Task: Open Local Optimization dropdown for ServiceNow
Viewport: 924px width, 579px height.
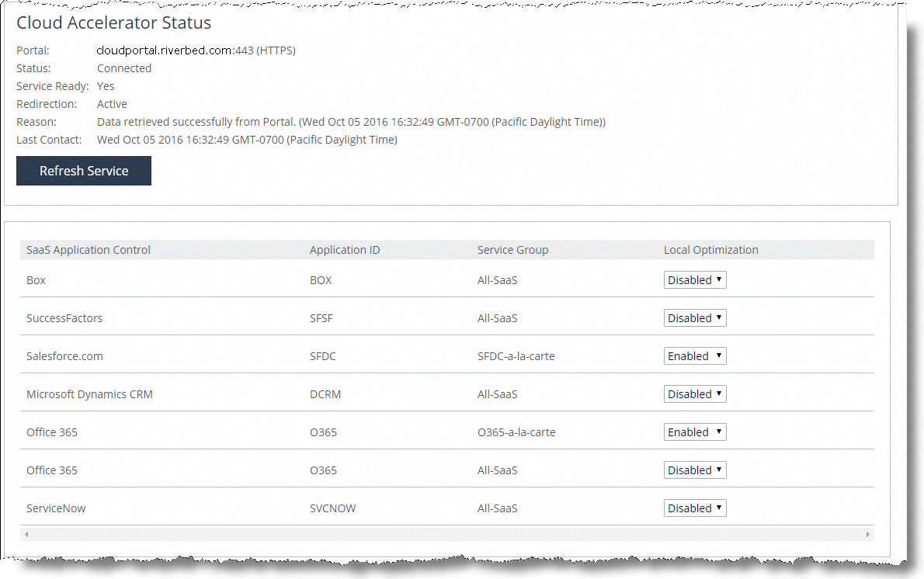Action: tap(695, 508)
